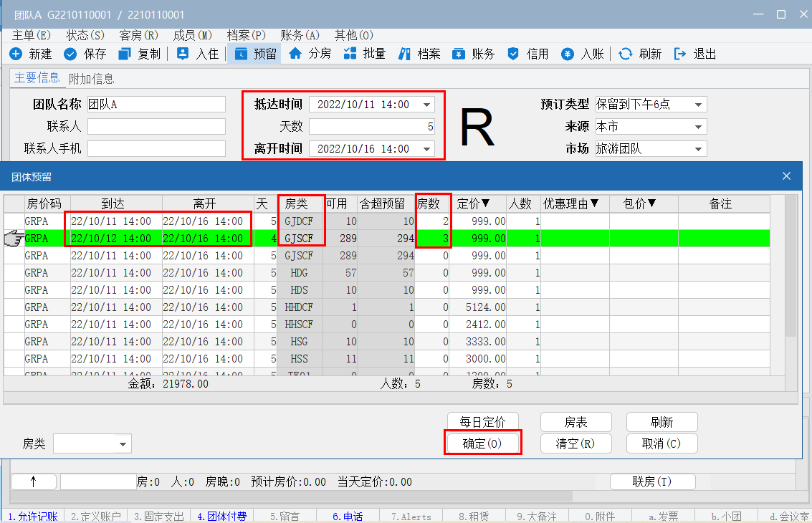Click the HDG room type cell

300,273
